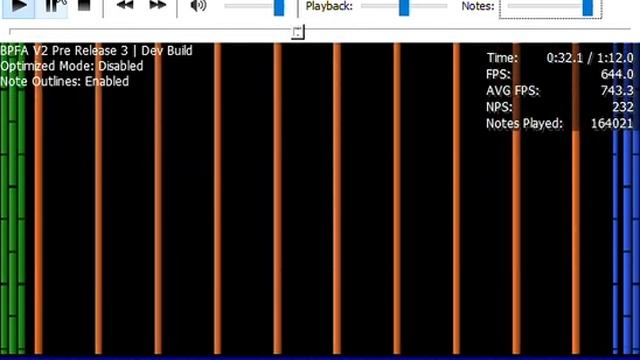The image size is (640, 360).
Task: Click the volume slider handle
Action: tap(279, 7)
